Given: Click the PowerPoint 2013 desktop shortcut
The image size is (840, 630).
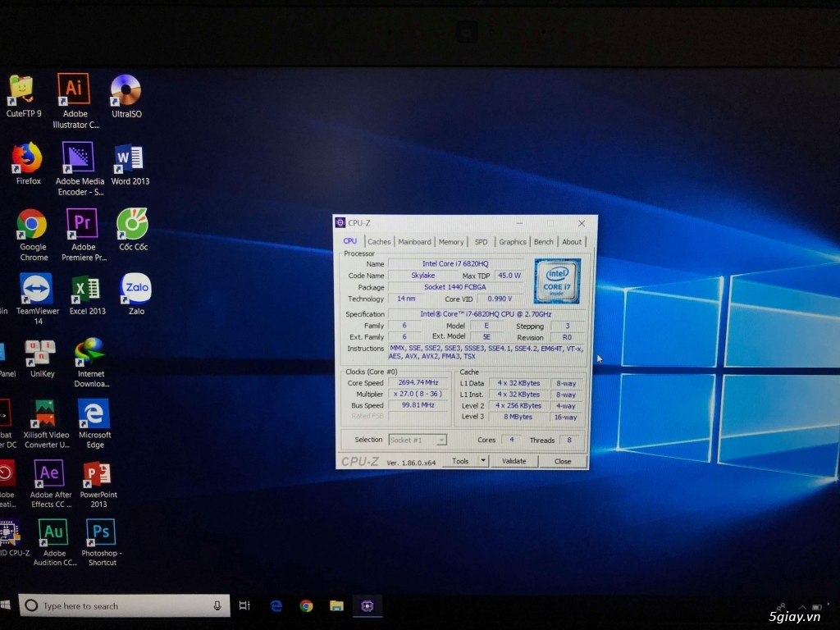Looking at the screenshot, I should point(98,484).
